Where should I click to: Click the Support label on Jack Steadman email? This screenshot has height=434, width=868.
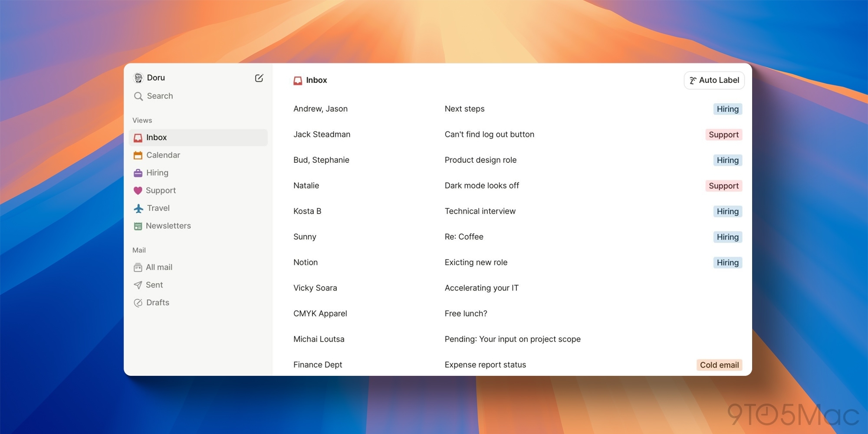click(723, 135)
